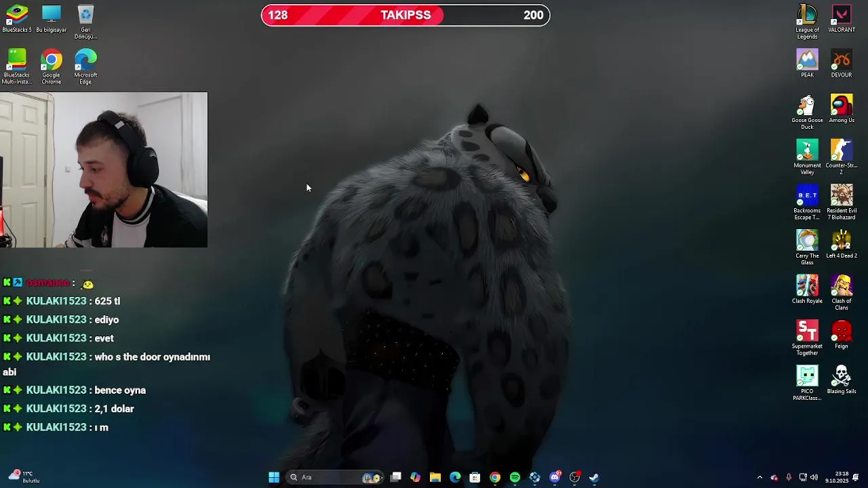Select BlueStacks Multi-Instance desktop shortcut
Screen dimensions: 868x488
tap(17, 66)
